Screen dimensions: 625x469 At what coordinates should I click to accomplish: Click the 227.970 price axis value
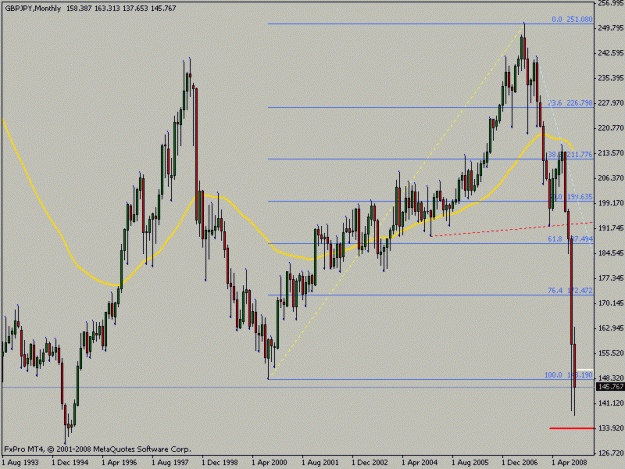(x=610, y=103)
